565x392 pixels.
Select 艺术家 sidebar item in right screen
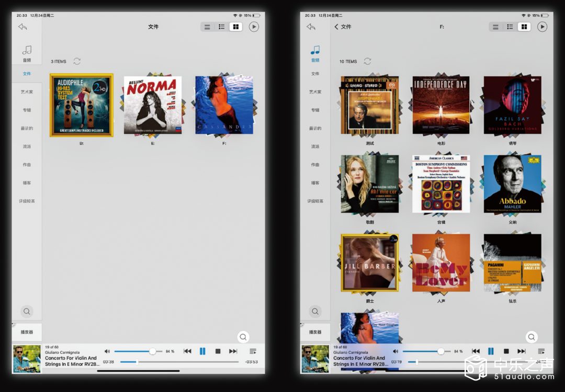(315, 92)
